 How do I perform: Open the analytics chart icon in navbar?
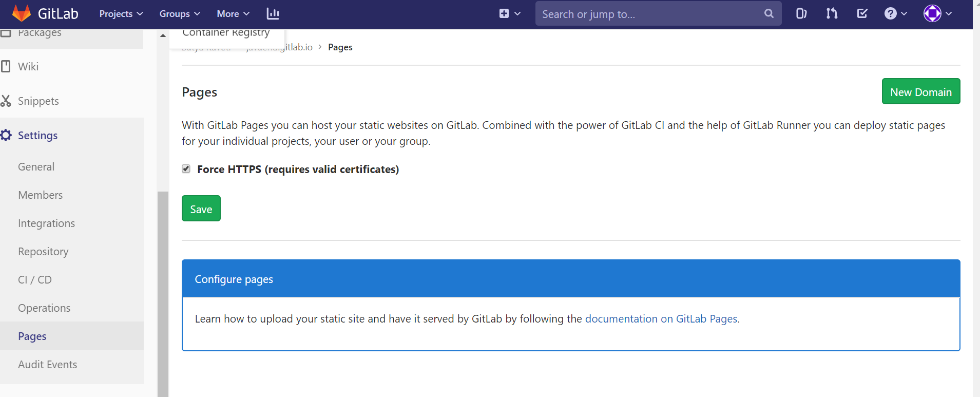273,14
